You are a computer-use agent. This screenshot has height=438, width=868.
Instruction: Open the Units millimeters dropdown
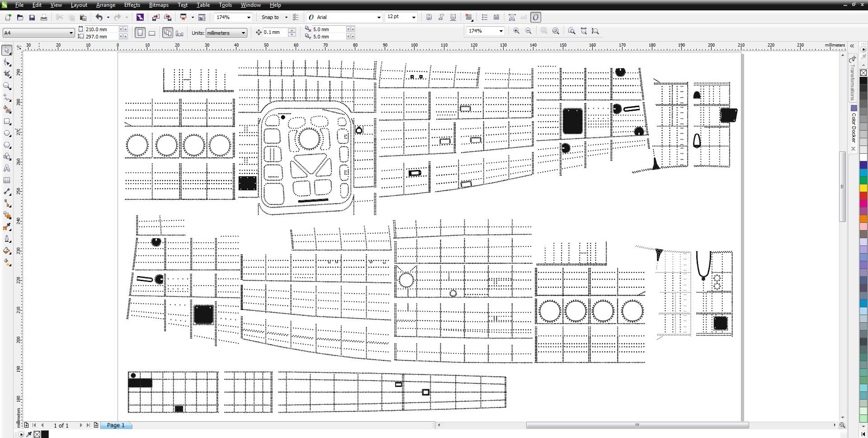pos(243,33)
